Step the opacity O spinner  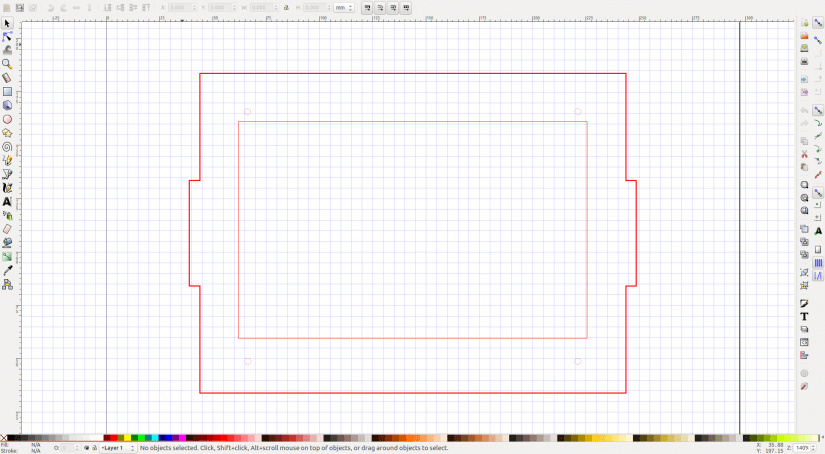[x=77, y=448]
